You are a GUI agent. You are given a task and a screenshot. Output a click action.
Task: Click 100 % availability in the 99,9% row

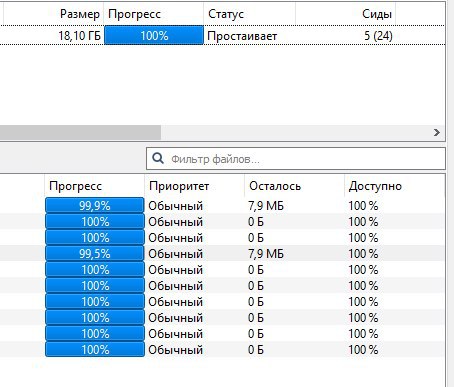click(x=363, y=206)
